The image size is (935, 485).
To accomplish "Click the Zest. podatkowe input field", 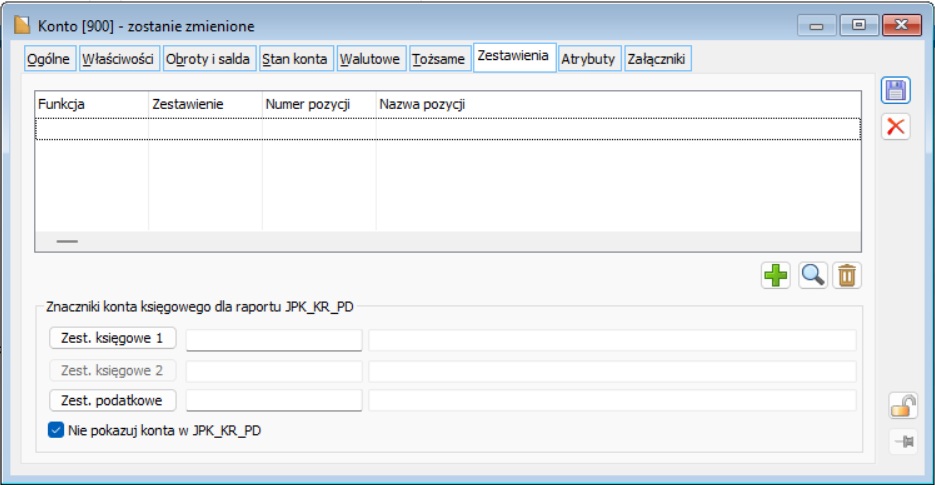I will pyautogui.click(x=273, y=401).
